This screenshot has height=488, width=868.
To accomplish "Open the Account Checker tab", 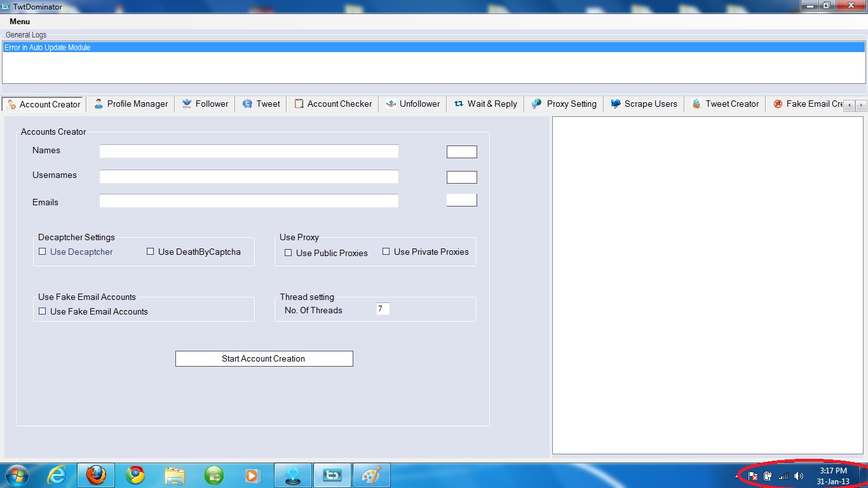I will (333, 104).
